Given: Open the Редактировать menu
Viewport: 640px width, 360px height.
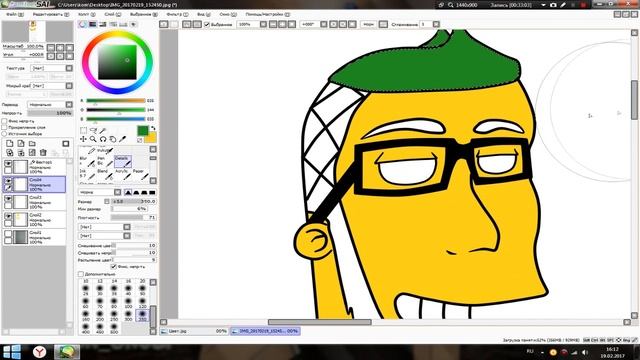Looking at the screenshot, I should [50, 14].
